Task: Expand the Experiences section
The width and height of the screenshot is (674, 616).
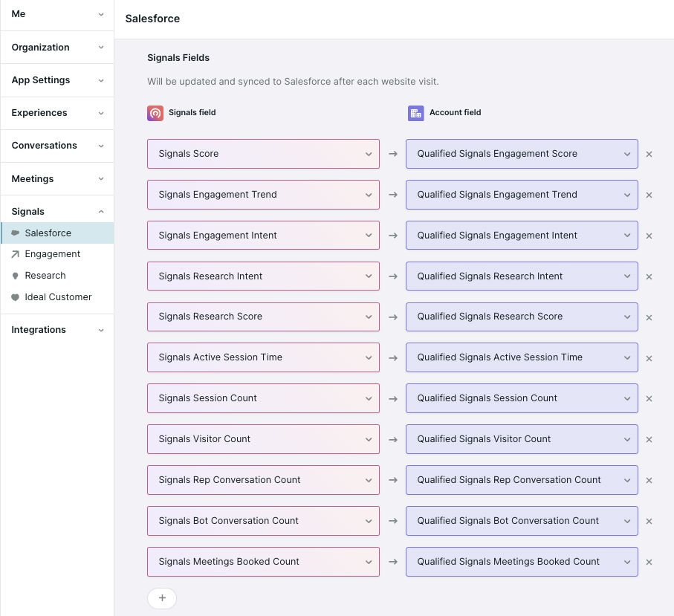Action: point(57,113)
